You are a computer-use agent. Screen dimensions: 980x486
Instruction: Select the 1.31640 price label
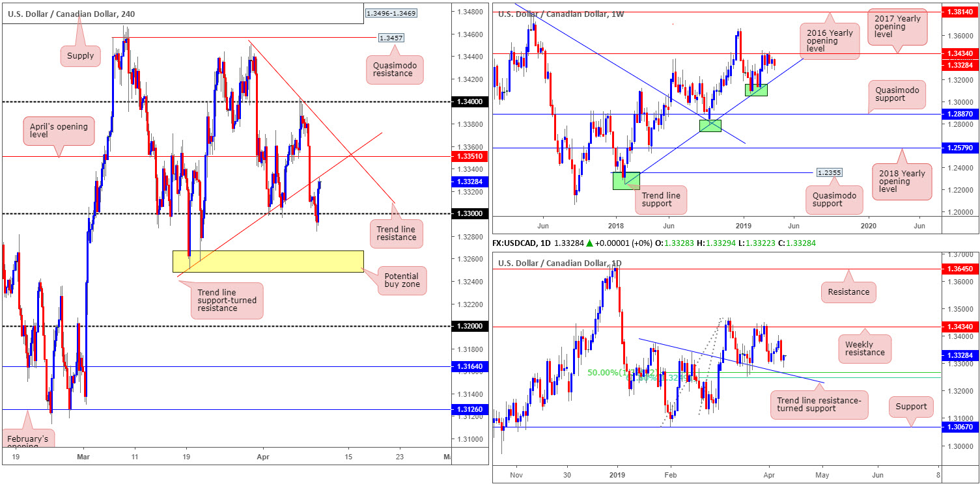(x=469, y=367)
